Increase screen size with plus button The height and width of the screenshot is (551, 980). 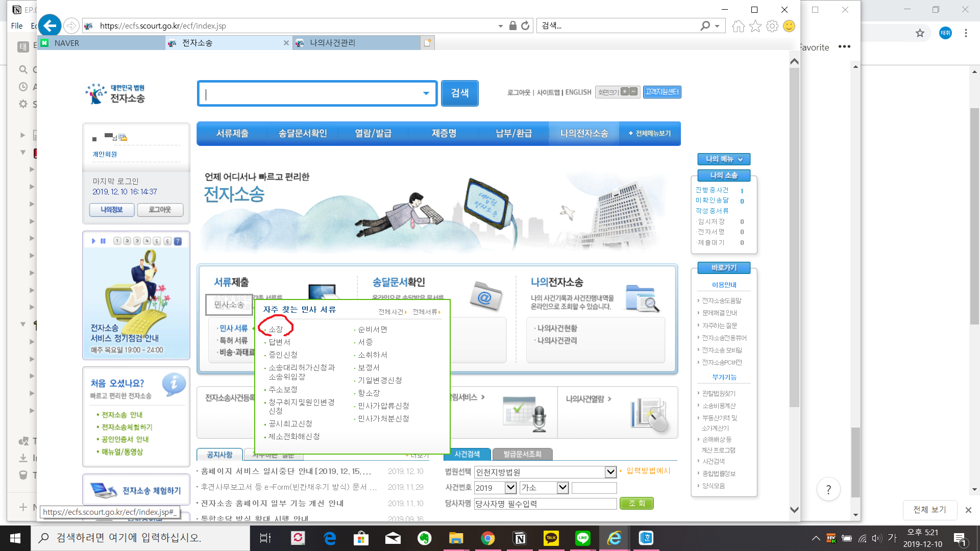click(624, 92)
